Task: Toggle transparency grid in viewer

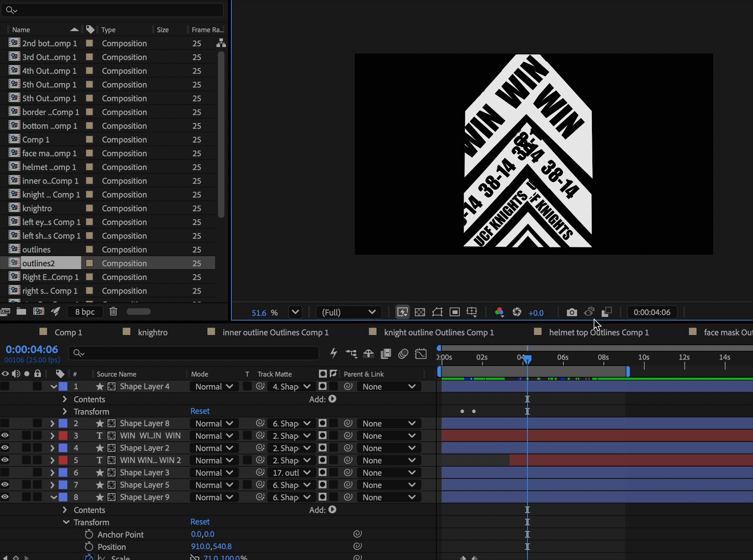Action: pyautogui.click(x=420, y=312)
